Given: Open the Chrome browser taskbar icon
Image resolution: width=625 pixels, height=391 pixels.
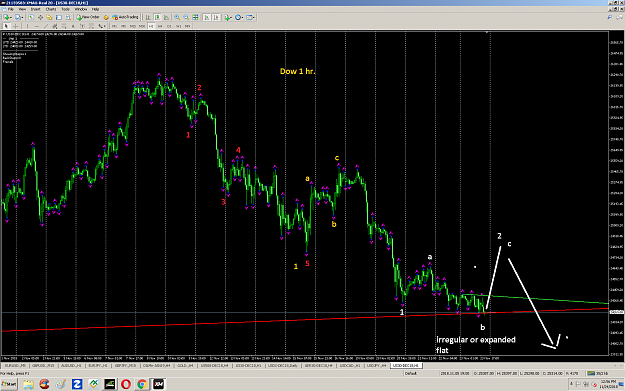Looking at the screenshot, I should click(x=142, y=384).
